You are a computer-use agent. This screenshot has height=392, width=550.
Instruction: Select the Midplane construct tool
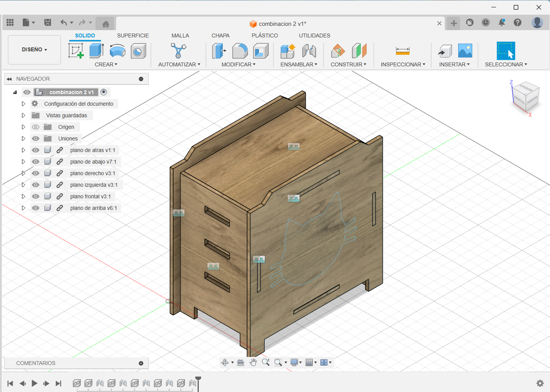pos(359,51)
